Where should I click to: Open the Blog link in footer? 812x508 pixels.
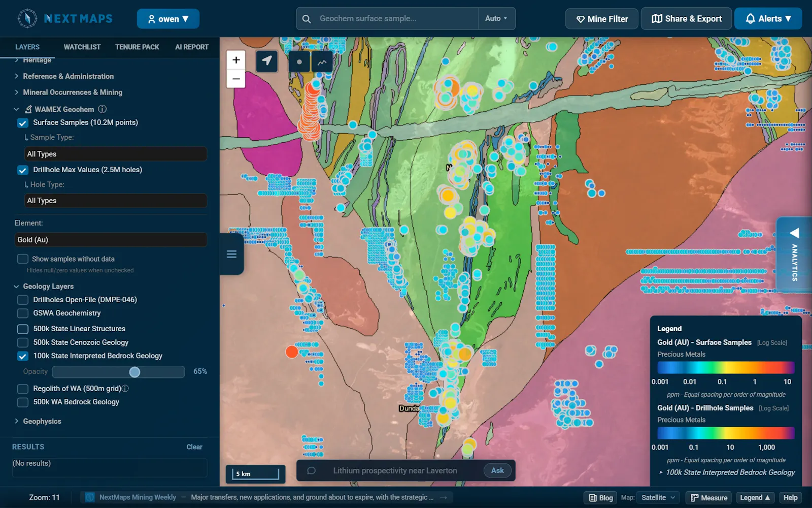tap(601, 498)
